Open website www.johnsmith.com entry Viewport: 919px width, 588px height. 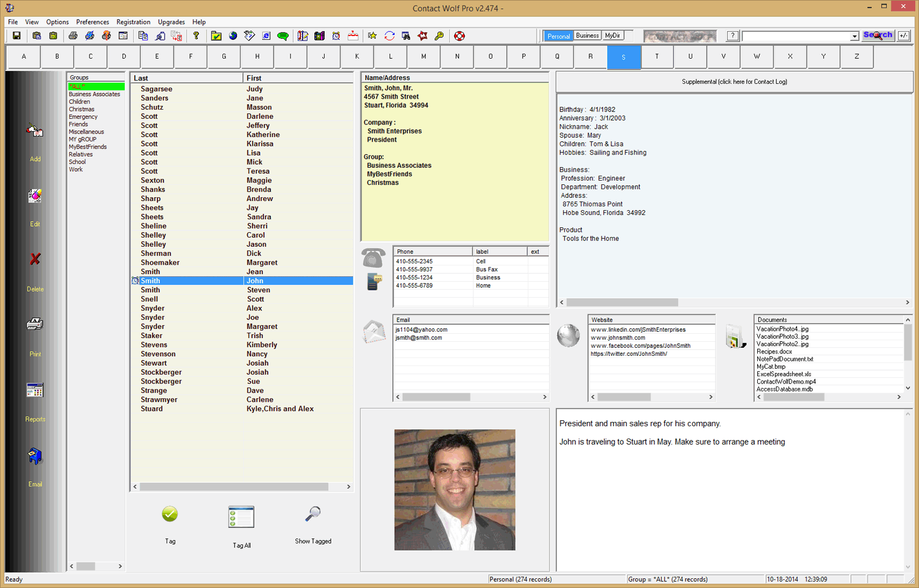[618, 337]
